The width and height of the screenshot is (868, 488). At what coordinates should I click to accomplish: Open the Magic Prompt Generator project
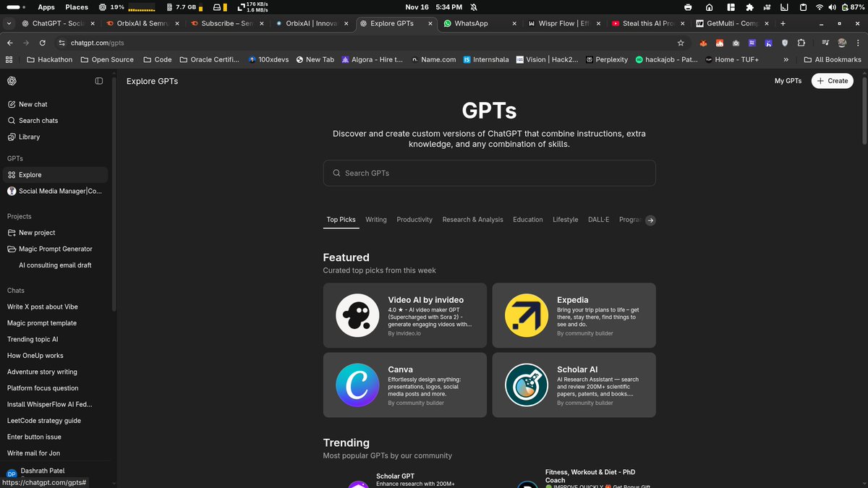[x=55, y=249]
